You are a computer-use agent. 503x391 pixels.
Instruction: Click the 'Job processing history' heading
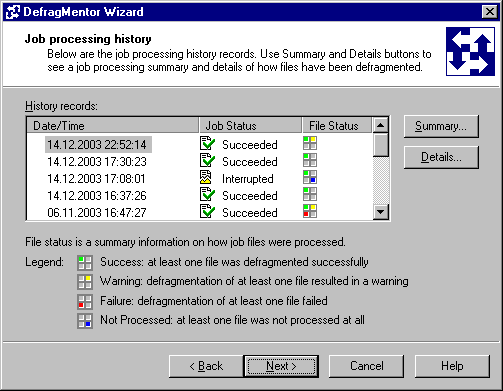click(x=88, y=39)
